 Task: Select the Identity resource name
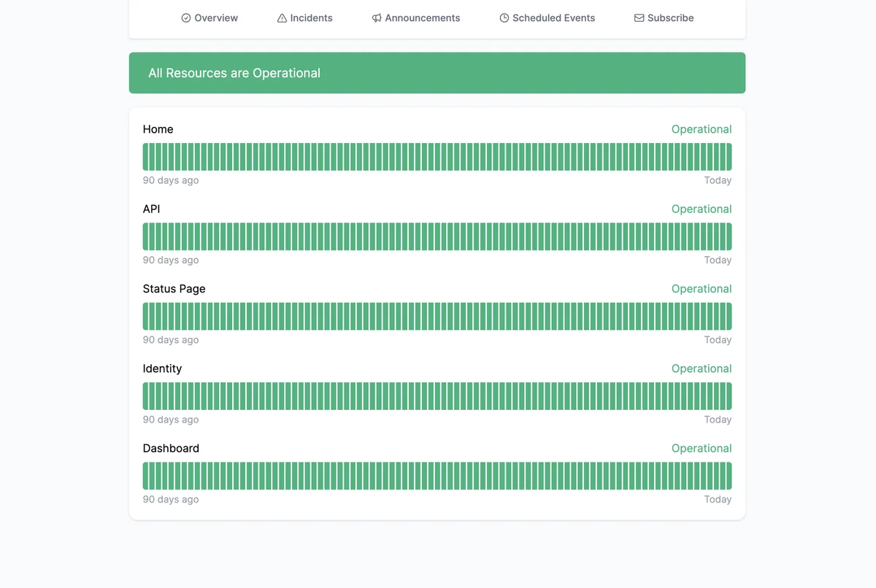(162, 368)
